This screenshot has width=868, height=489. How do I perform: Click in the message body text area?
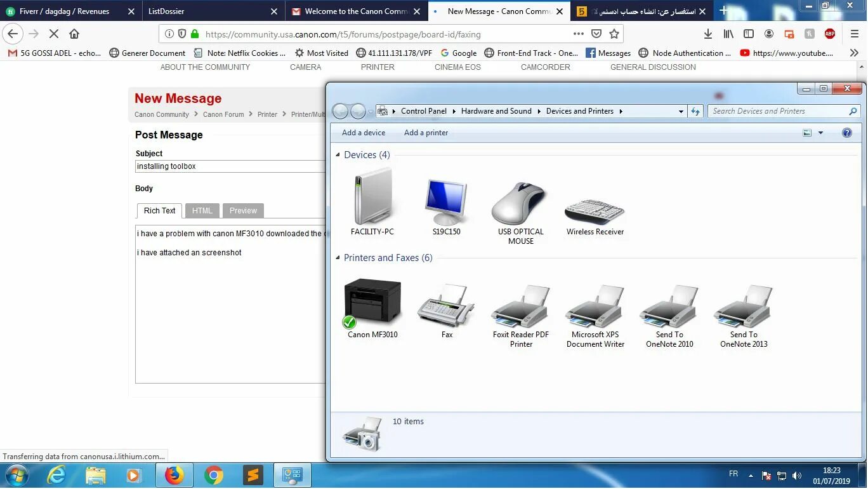click(x=230, y=304)
